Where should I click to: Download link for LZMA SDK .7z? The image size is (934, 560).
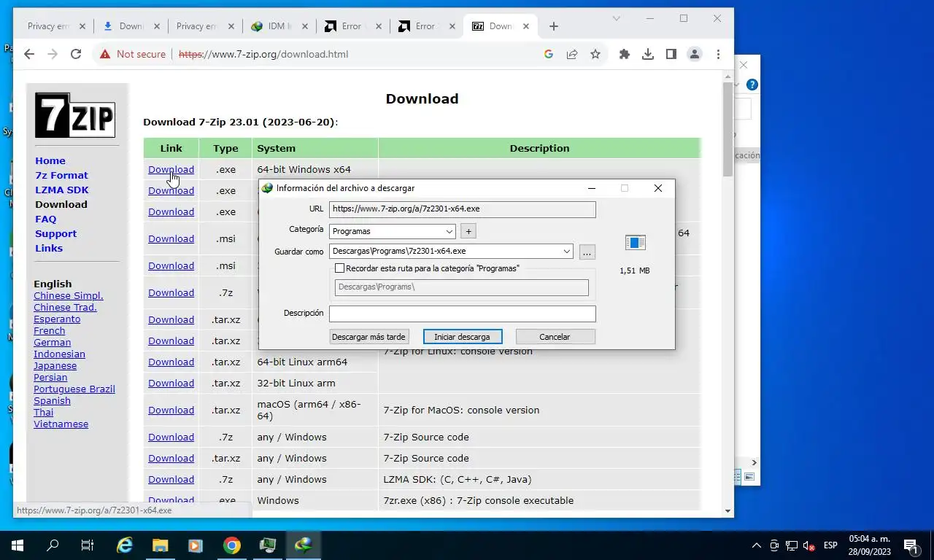click(x=171, y=479)
